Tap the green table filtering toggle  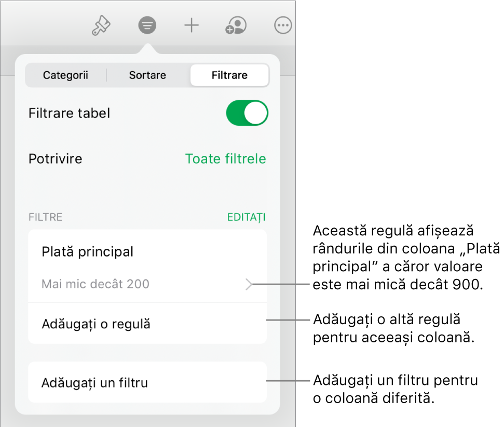coord(247,113)
